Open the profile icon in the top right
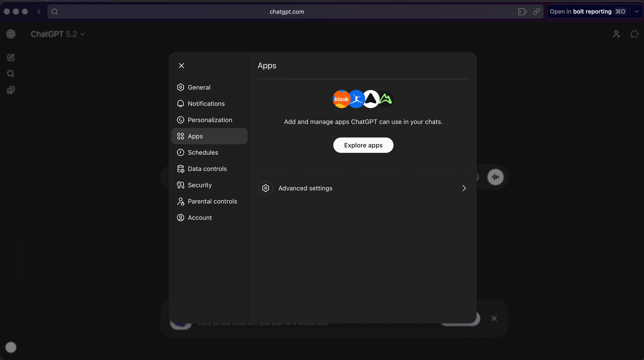 pyautogui.click(x=616, y=34)
